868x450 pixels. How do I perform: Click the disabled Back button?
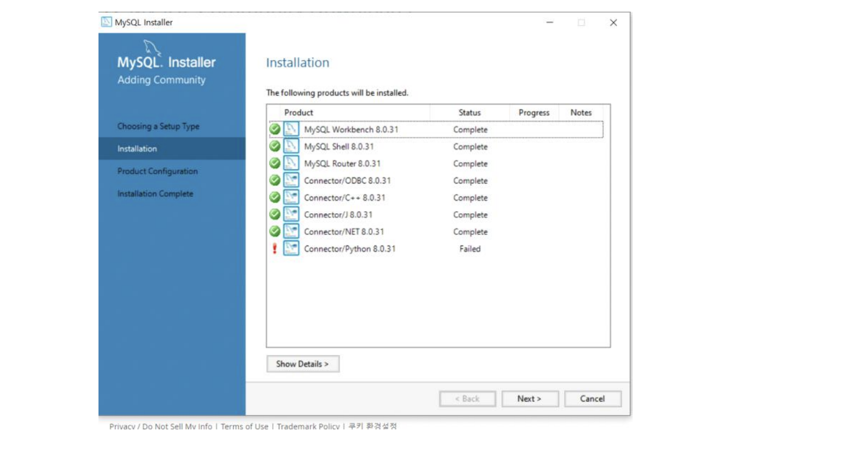[467, 399]
